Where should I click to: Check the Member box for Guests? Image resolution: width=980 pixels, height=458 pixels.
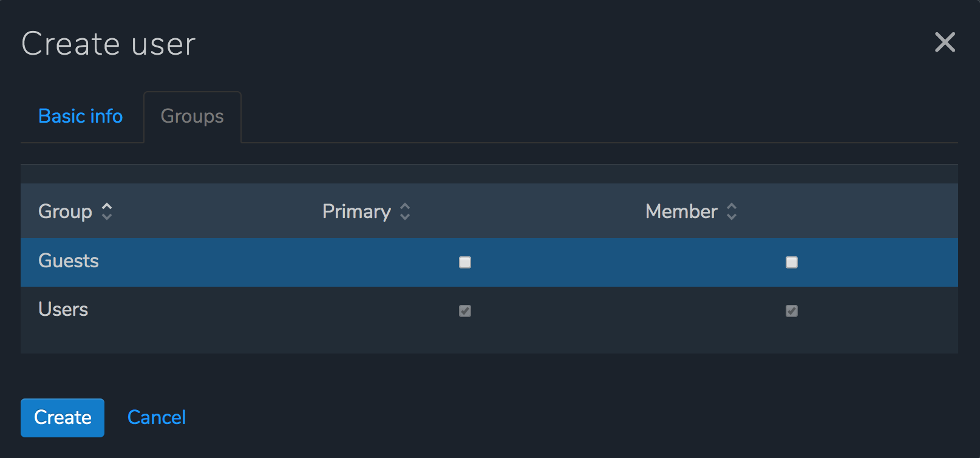pos(791,262)
